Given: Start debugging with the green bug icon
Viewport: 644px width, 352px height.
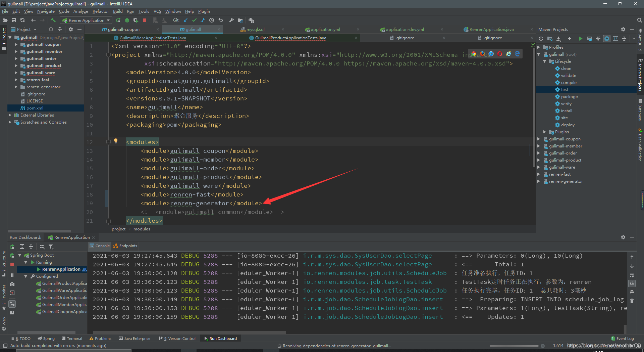Looking at the screenshot, I should point(127,20).
